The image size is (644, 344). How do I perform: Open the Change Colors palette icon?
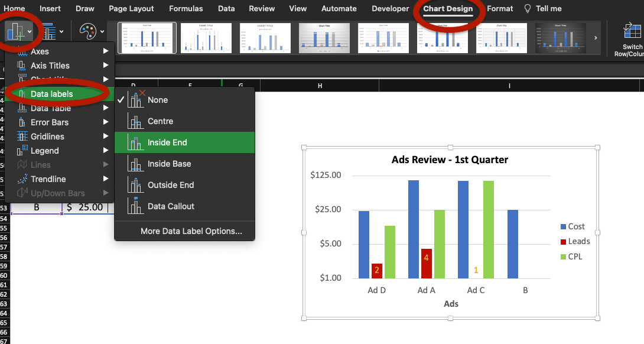pyautogui.click(x=87, y=31)
